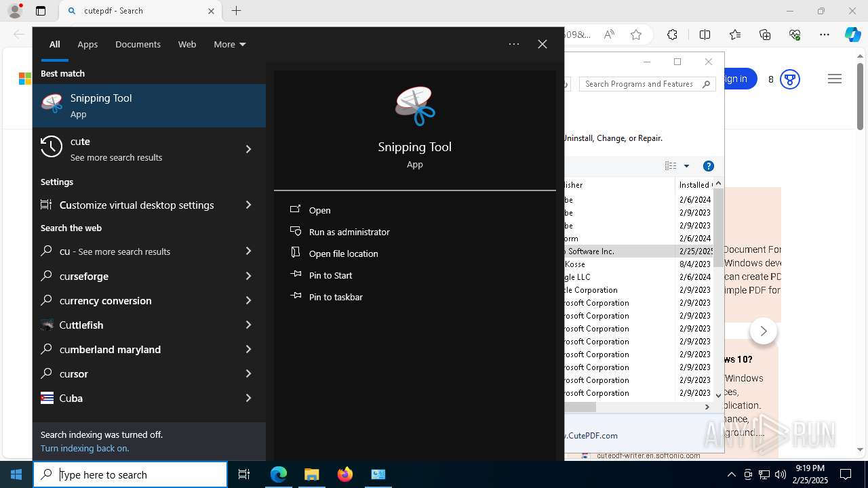Expand the cumberland maryland suggestion chevron
Viewport: 868px width, 488px height.
[248, 349]
